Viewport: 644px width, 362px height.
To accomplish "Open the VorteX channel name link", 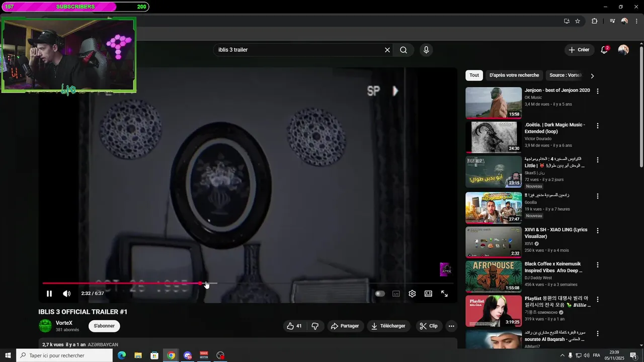I will (x=64, y=323).
